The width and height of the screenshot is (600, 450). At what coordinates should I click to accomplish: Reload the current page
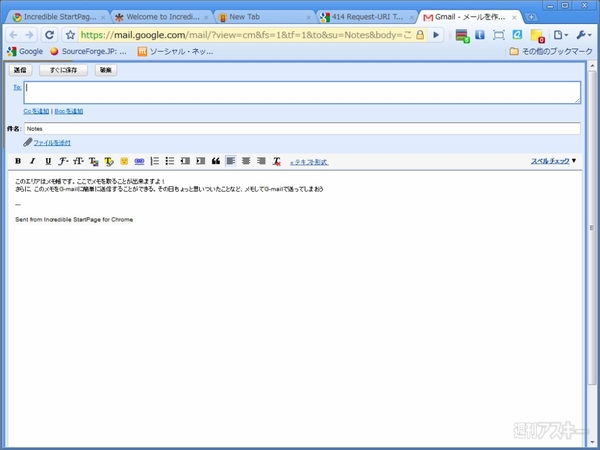(x=49, y=35)
